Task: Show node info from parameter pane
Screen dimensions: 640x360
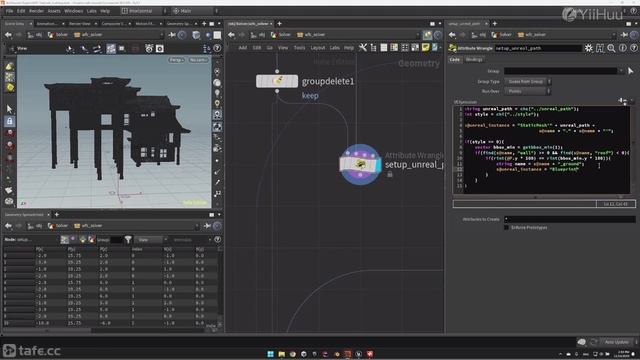Action: click(x=622, y=48)
